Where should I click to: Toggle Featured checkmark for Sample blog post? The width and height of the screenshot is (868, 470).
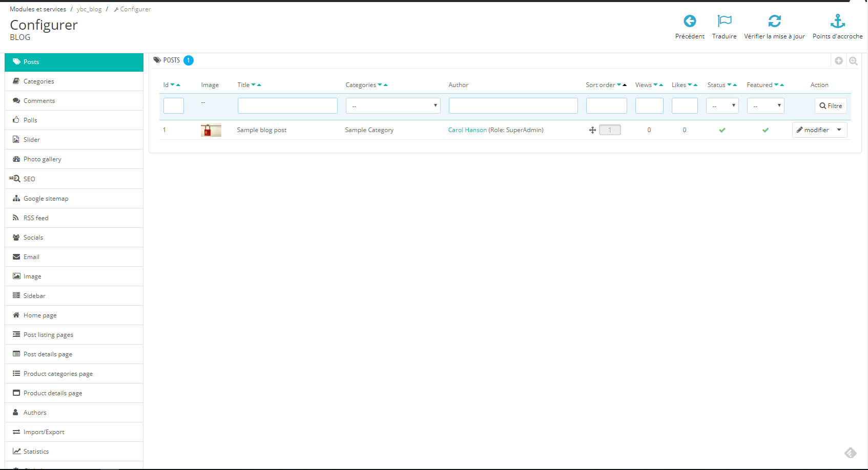pyautogui.click(x=766, y=130)
